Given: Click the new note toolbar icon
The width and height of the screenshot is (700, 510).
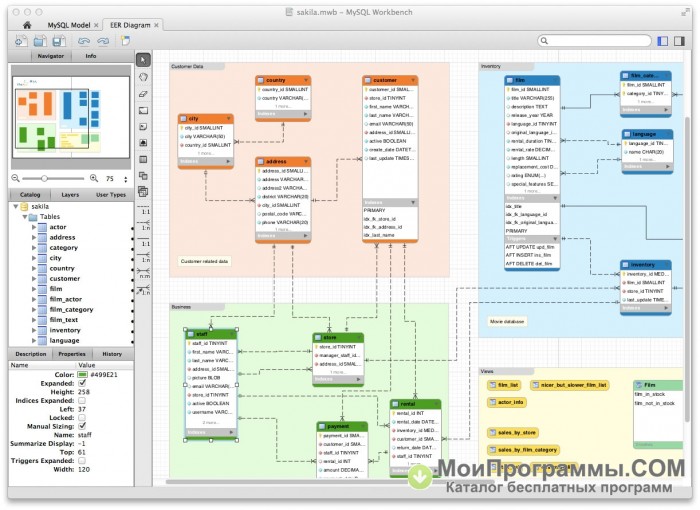Looking at the screenshot, I should pos(125,41).
